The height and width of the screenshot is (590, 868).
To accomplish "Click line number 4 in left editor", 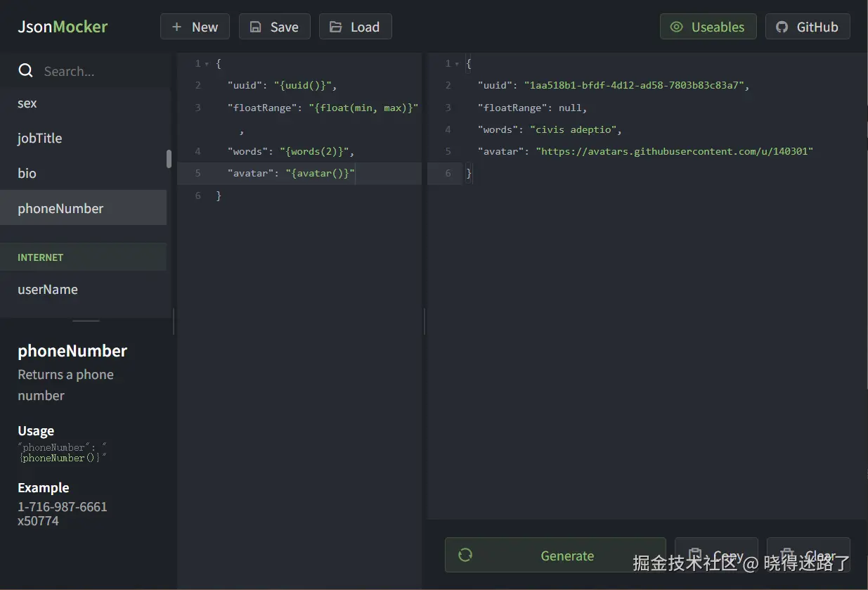I will 198,151.
